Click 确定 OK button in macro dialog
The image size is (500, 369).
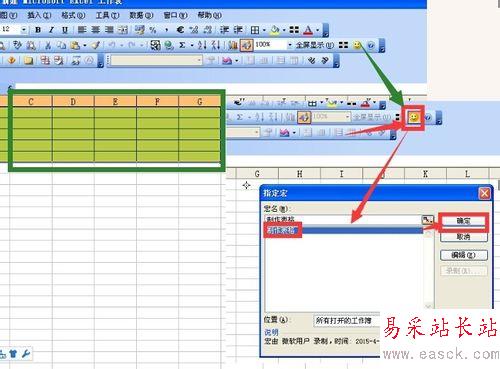(463, 221)
